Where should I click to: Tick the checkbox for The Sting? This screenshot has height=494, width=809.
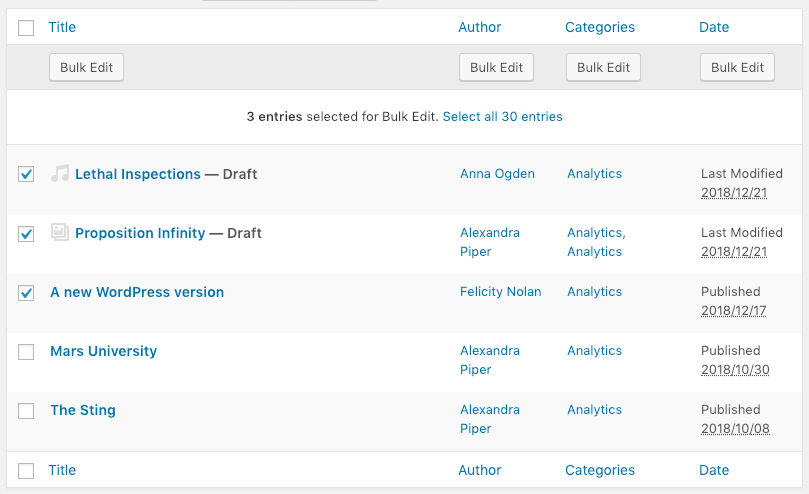tap(27, 410)
